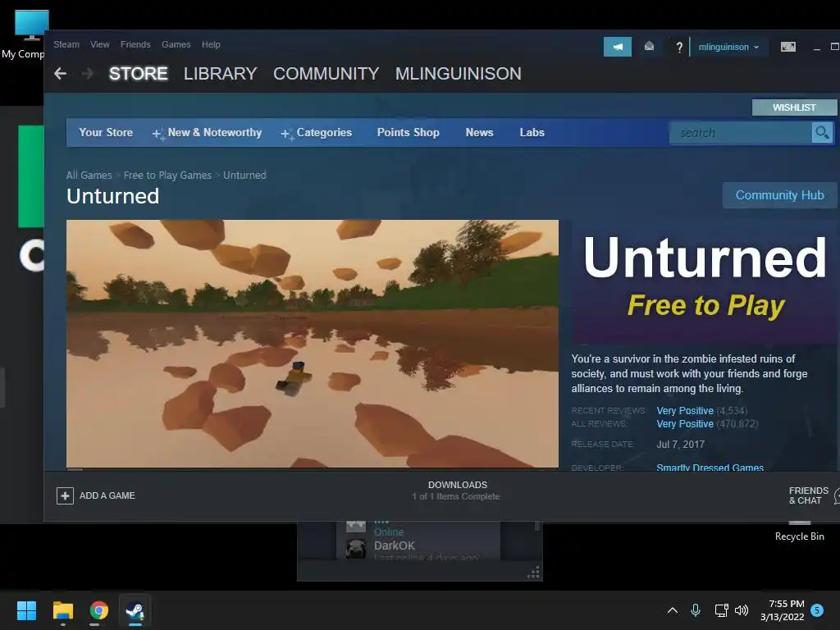Open the MLINGUINISON profile tab
Viewport: 840px width, 630px height.
point(458,73)
